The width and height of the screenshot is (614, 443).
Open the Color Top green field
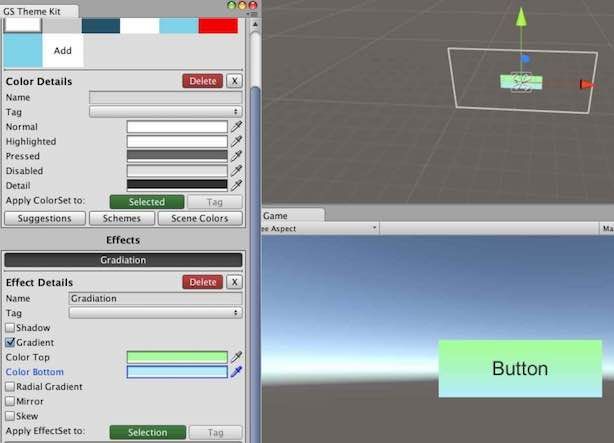click(x=177, y=357)
